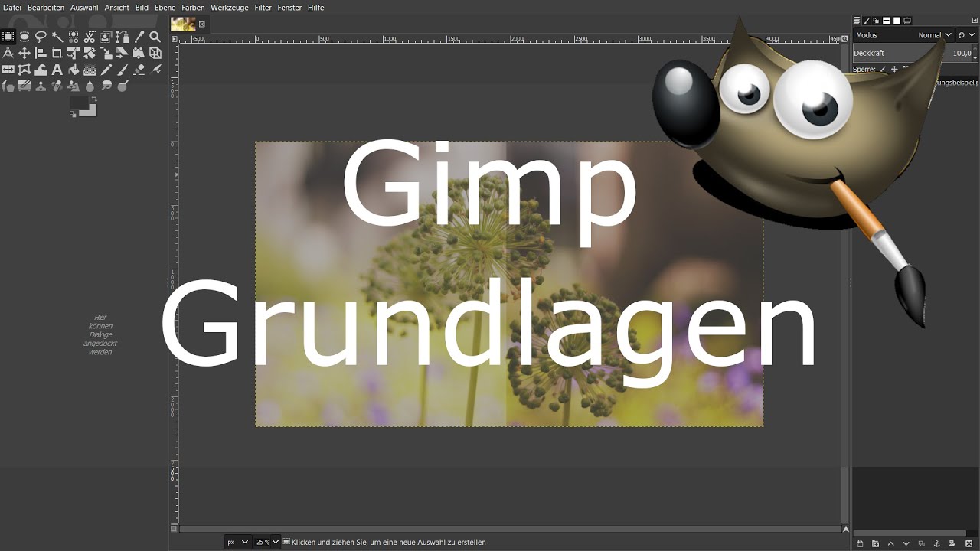Select the Color Picker eyedropper tool
Image resolution: width=980 pixels, height=551 pixels.
[x=139, y=37]
